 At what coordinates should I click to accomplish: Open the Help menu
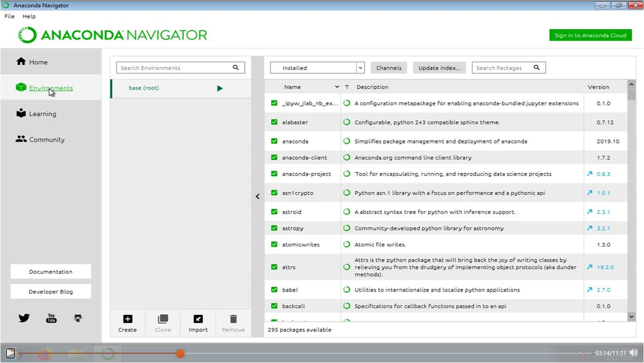pyautogui.click(x=29, y=16)
